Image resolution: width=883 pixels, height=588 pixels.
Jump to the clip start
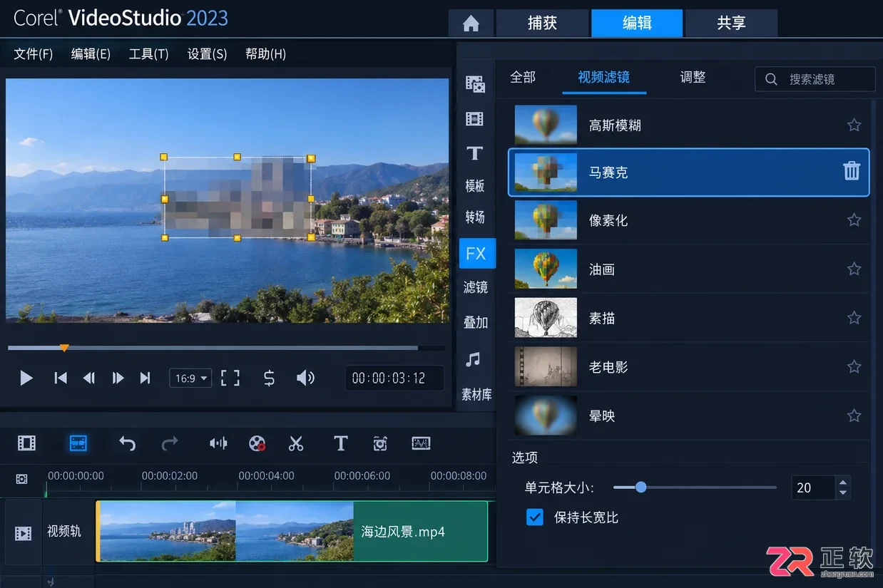point(61,378)
